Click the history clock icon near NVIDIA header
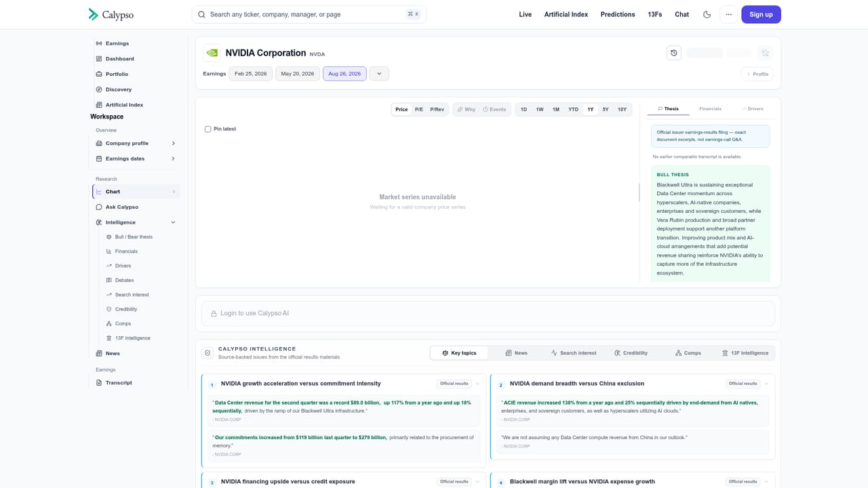Screen dimensions: 868x488 (x=673, y=53)
